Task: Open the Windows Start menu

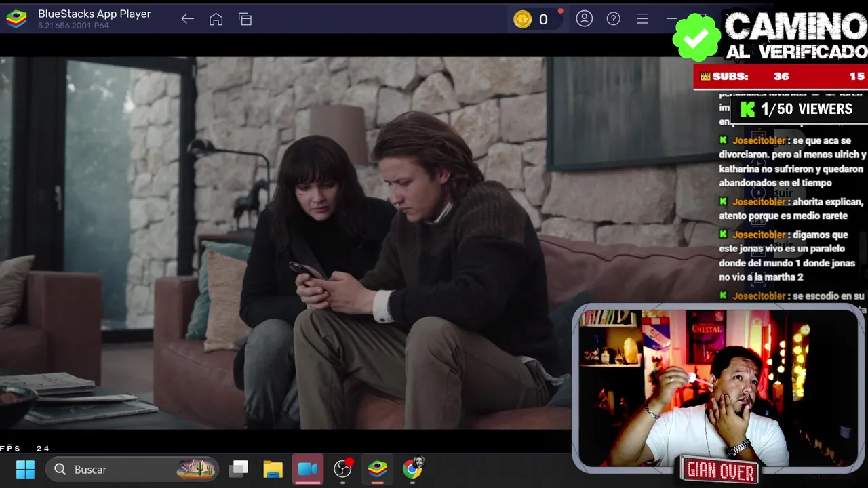Action: coord(25,469)
